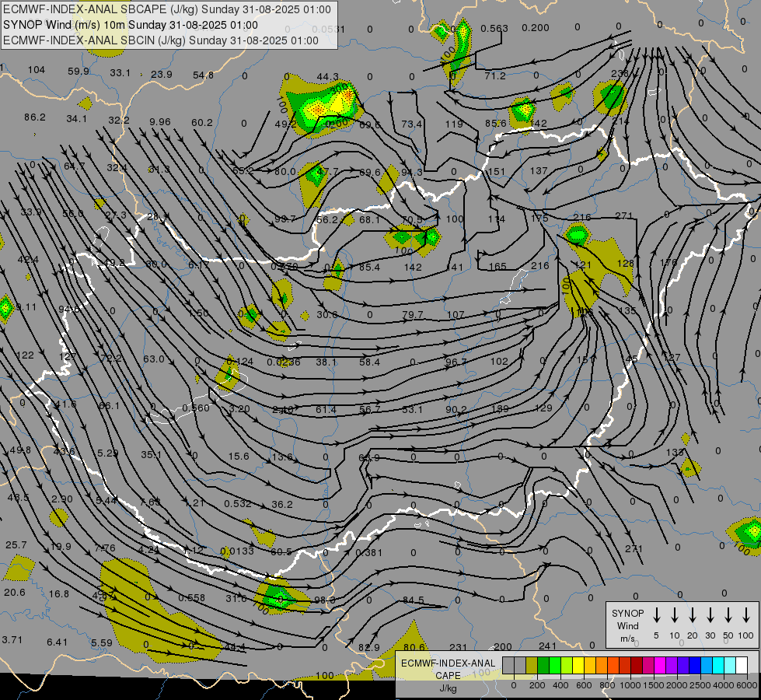The image size is (761, 700).
Task: Click the map value 86.2
Action: 35,117
